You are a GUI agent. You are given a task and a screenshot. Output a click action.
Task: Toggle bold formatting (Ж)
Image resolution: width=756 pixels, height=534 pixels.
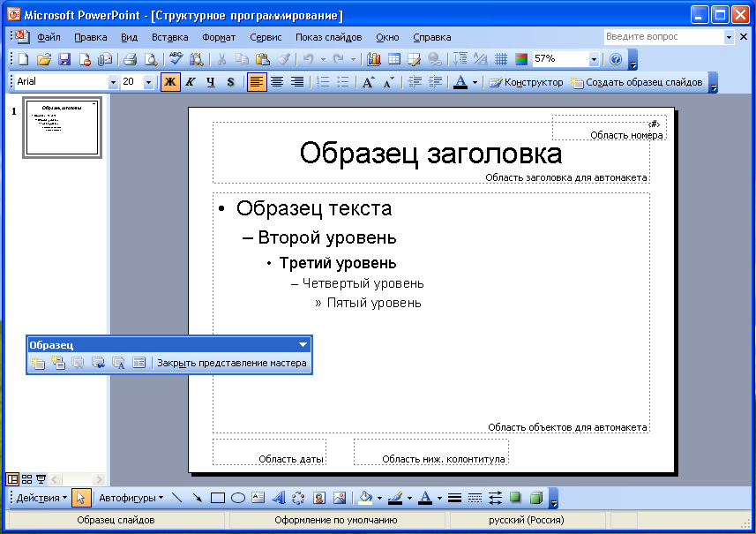[x=170, y=82]
